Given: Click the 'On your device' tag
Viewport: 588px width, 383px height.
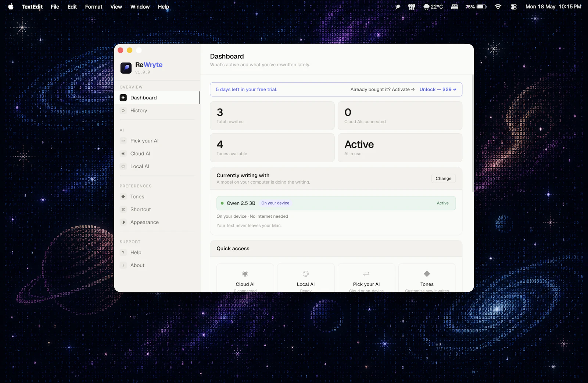Looking at the screenshot, I should pyautogui.click(x=275, y=203).
